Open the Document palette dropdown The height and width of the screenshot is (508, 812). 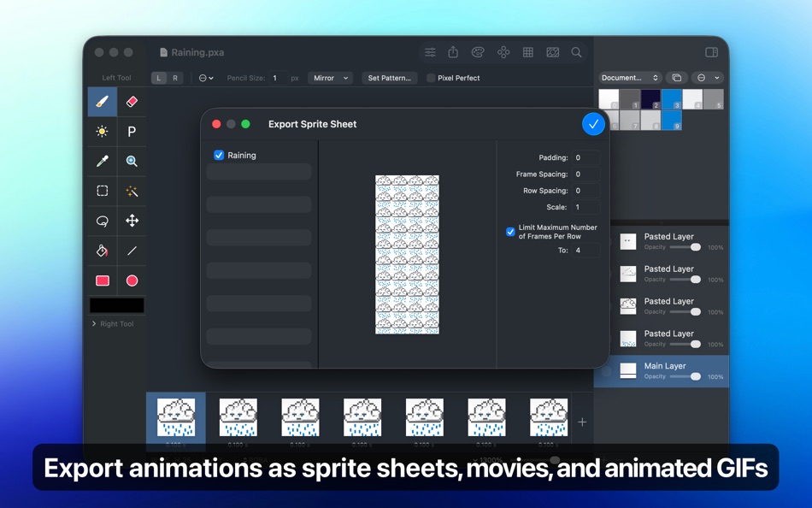(630, 77)
